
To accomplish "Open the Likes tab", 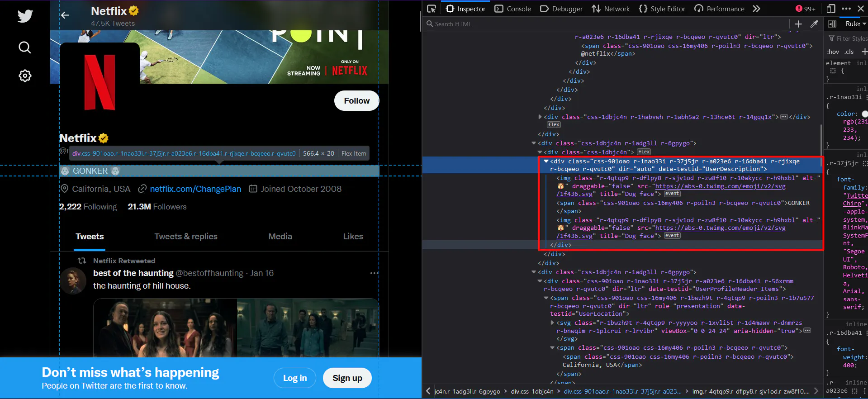I will pyautogui.click(x=353, y=237).
